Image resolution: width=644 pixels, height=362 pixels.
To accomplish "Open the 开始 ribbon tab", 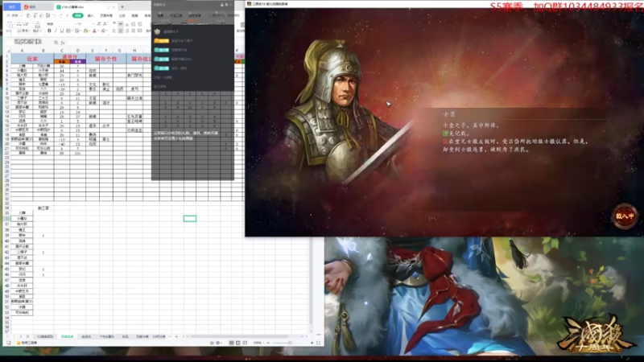I will [x=77, y=15].
